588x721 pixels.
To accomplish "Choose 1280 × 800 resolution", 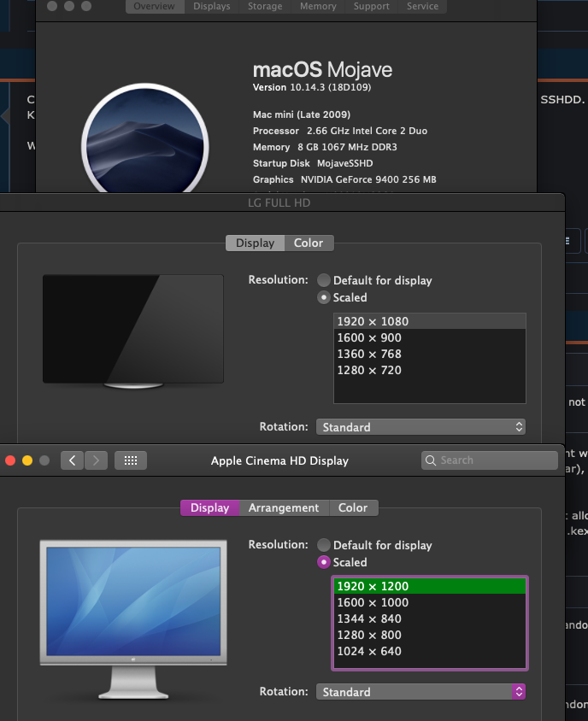I will 430,635.
